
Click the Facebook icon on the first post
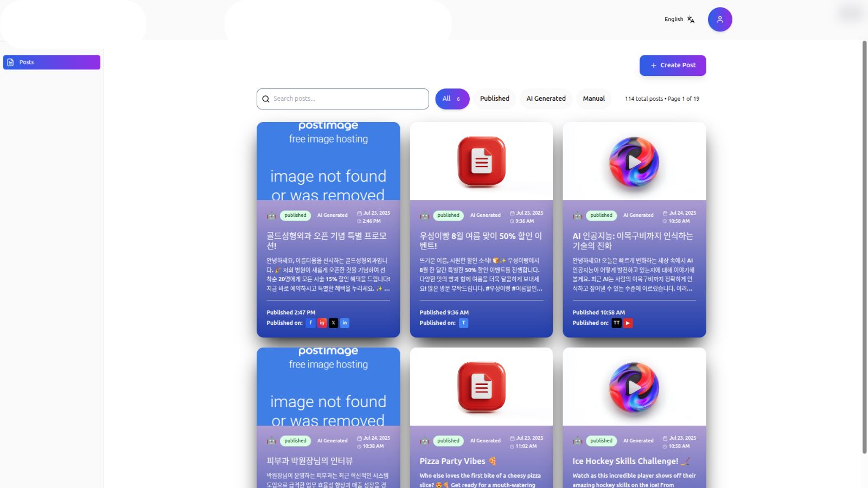pos(311,323)
